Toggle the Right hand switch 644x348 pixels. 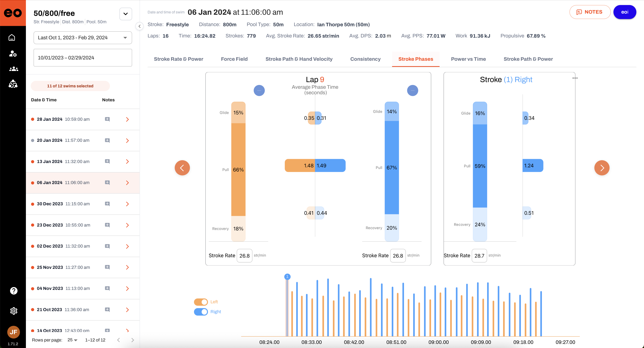tap(201, 312)
